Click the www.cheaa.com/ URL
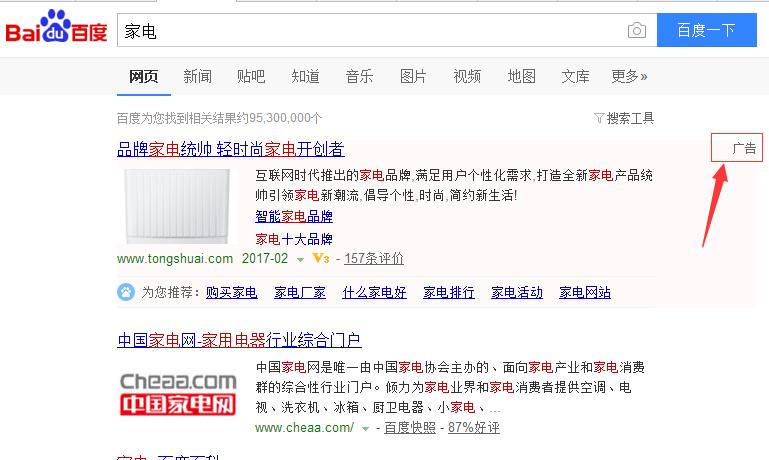Screen dimensions: 769x460 (x=304, y=428)
